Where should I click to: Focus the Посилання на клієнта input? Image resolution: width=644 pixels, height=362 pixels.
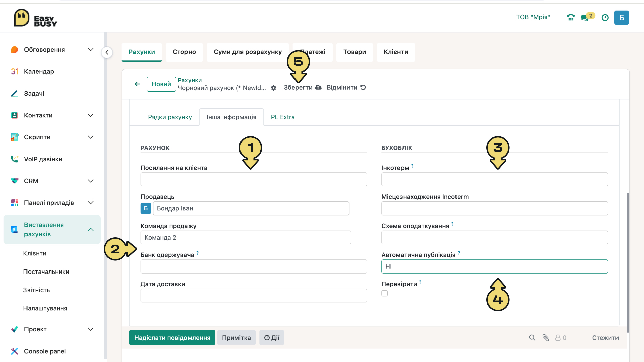click(x=254, y=179)
